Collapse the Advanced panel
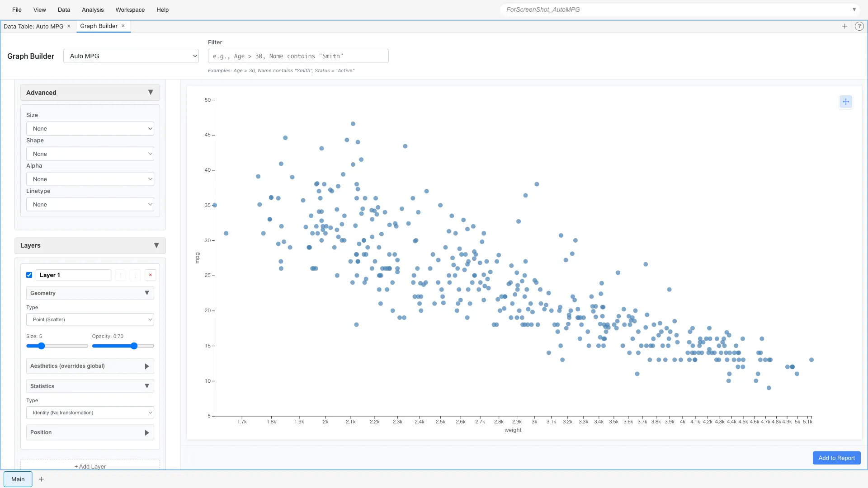Screen dimensions: 868x488 click(151, 92)
